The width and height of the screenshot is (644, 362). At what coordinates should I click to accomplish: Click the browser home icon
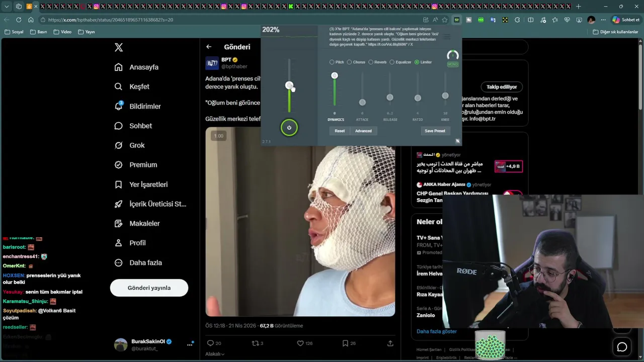coord(31,20)
